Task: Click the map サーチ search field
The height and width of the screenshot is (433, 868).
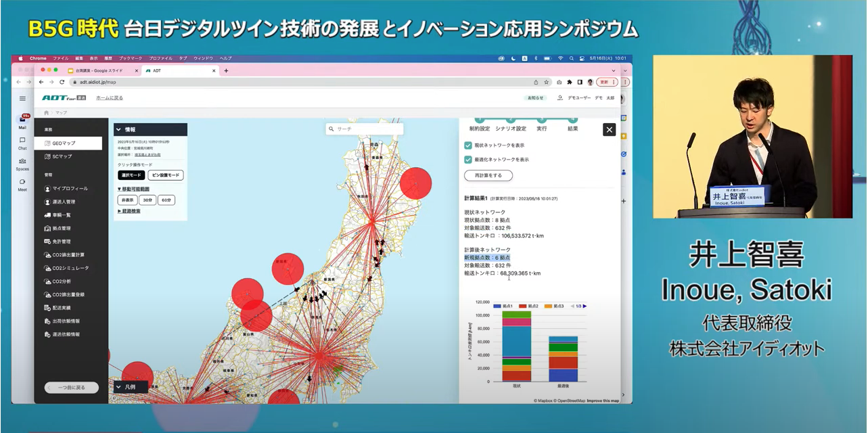Action: [x=364, y=128]
